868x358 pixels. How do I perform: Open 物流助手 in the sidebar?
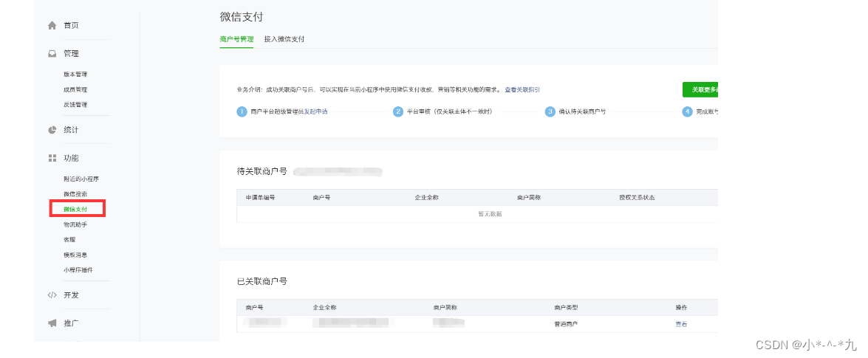click(x=75, y=224)
